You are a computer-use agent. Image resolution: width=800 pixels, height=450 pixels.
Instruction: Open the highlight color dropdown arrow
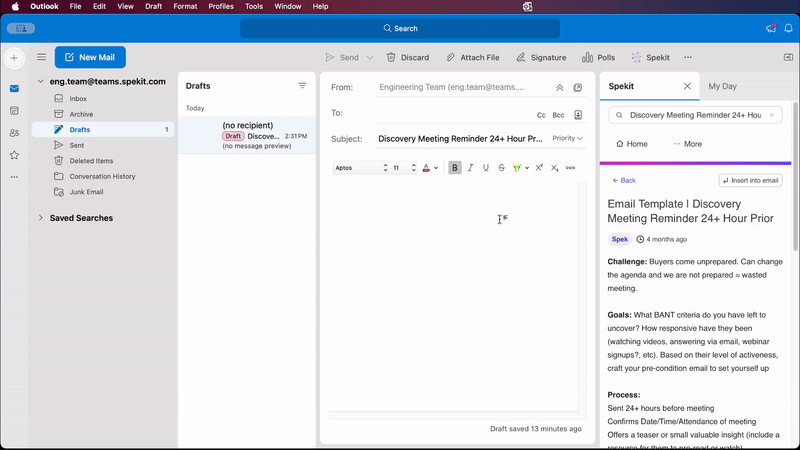click(x=527, y=168)
